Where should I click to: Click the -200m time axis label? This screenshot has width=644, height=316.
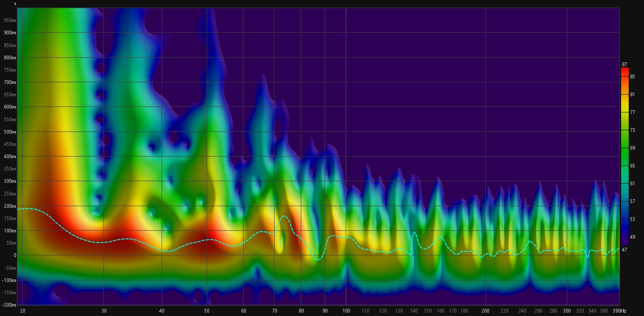(x=9, y=305)
